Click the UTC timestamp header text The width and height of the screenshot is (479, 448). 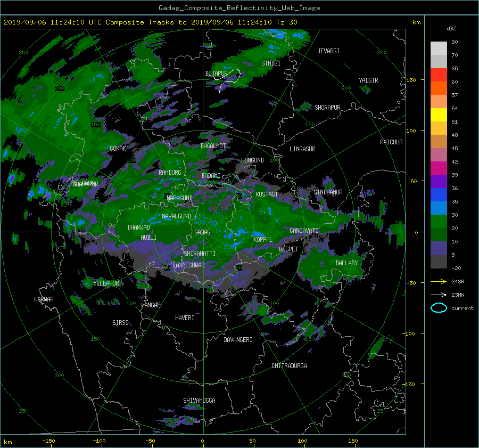click(150, 22)
